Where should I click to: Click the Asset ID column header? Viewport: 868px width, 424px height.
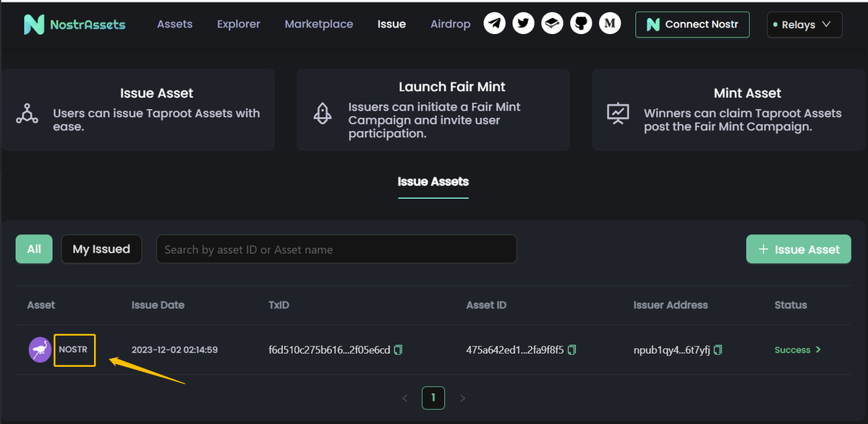pos(486,305)
